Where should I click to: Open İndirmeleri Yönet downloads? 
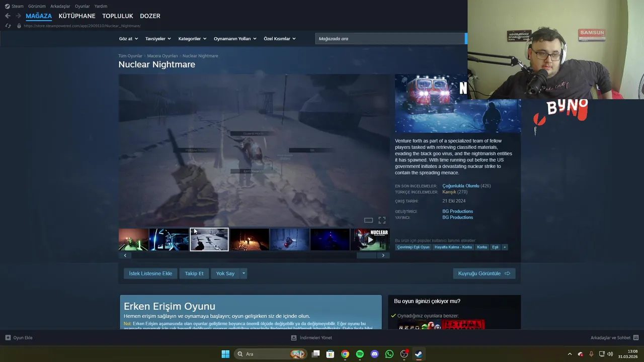311,338
